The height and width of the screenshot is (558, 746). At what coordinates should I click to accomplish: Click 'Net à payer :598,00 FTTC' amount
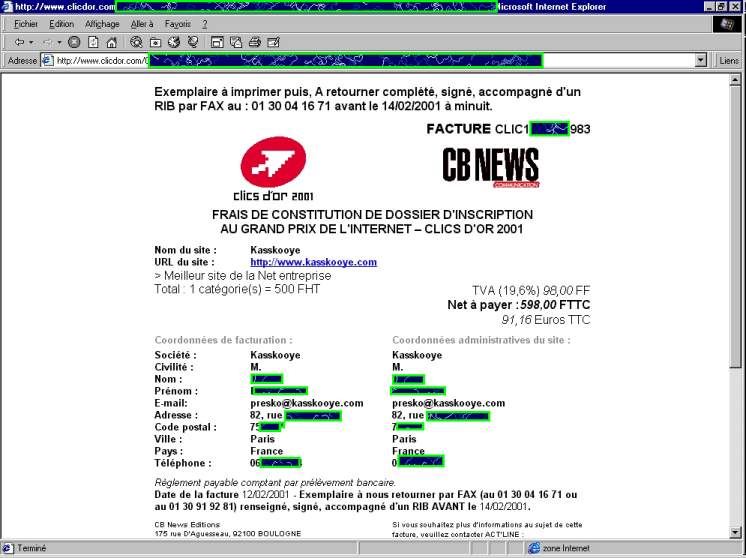[519, 305]
